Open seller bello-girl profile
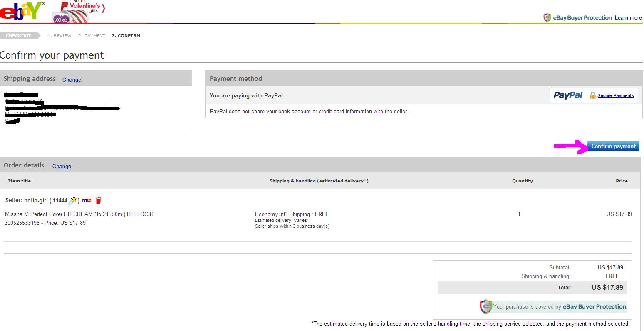This screenshot has width=644, height=331. 36,200
